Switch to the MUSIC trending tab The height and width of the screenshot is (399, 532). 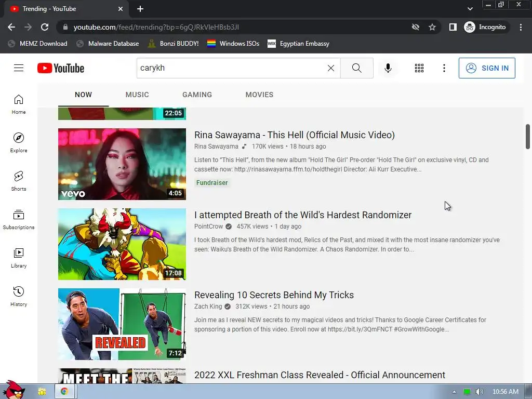tap(137, 95)
